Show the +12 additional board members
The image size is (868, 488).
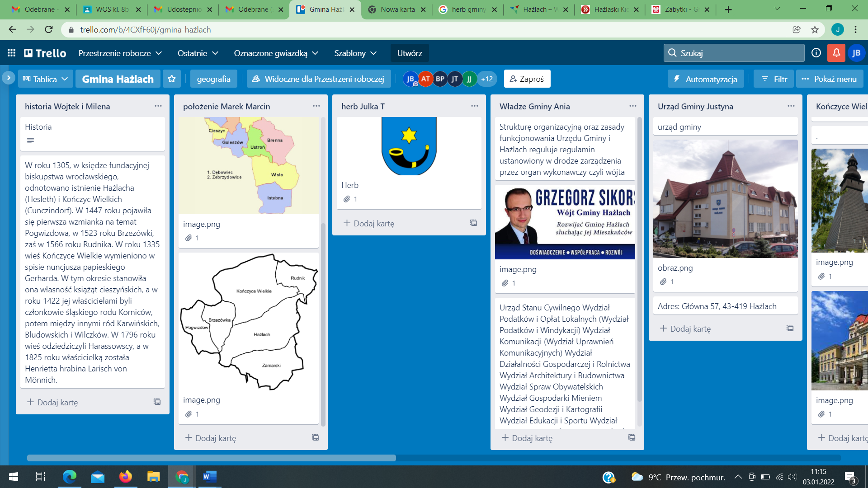coord(486,79)
